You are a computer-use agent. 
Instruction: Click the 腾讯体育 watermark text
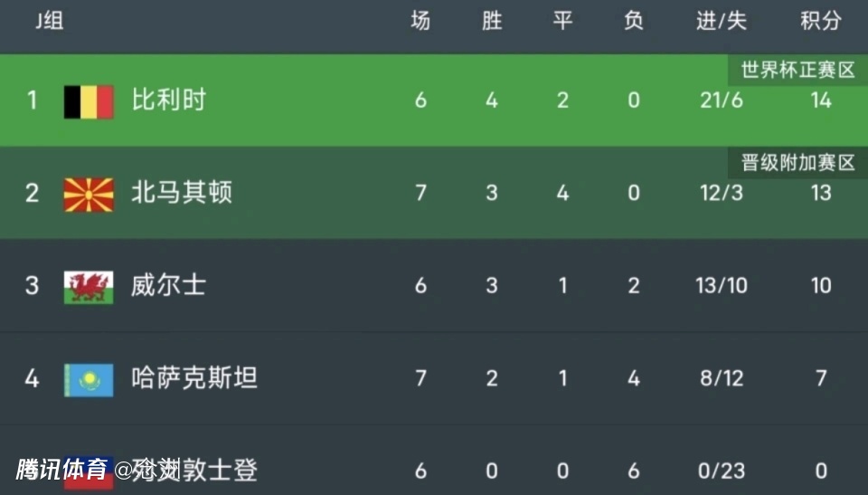(x=61, y=470)
